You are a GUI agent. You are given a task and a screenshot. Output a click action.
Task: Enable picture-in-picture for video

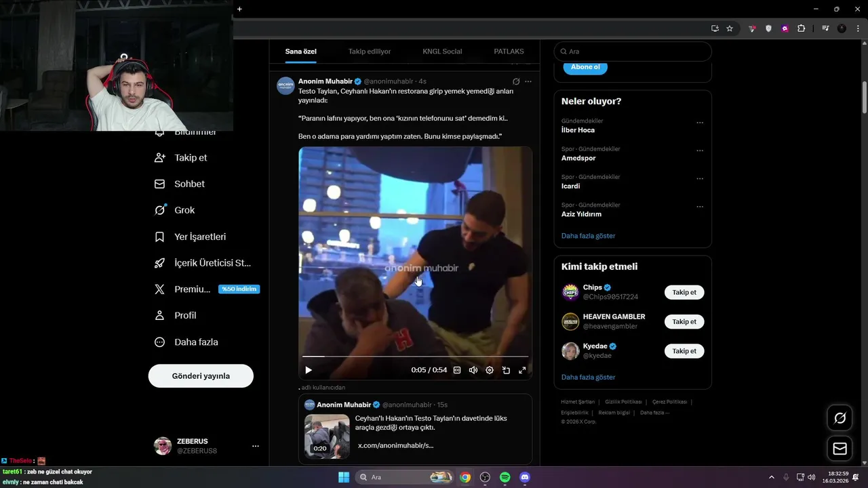[x=506, y=370]
